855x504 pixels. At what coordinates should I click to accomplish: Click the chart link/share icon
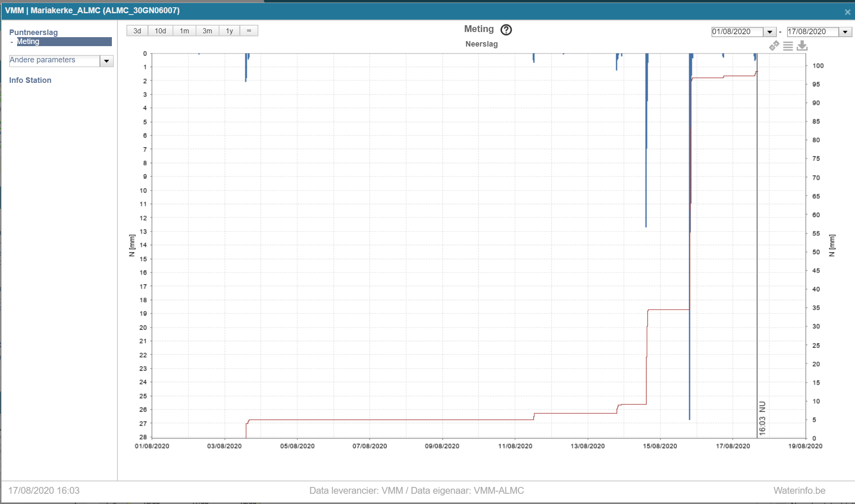pos(774,46)
